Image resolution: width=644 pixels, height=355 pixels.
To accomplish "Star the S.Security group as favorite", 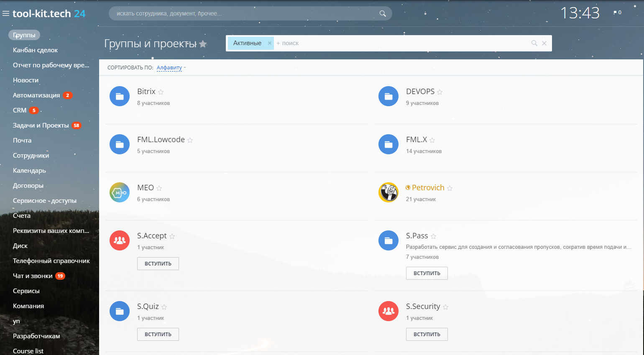I will [445, 307].
